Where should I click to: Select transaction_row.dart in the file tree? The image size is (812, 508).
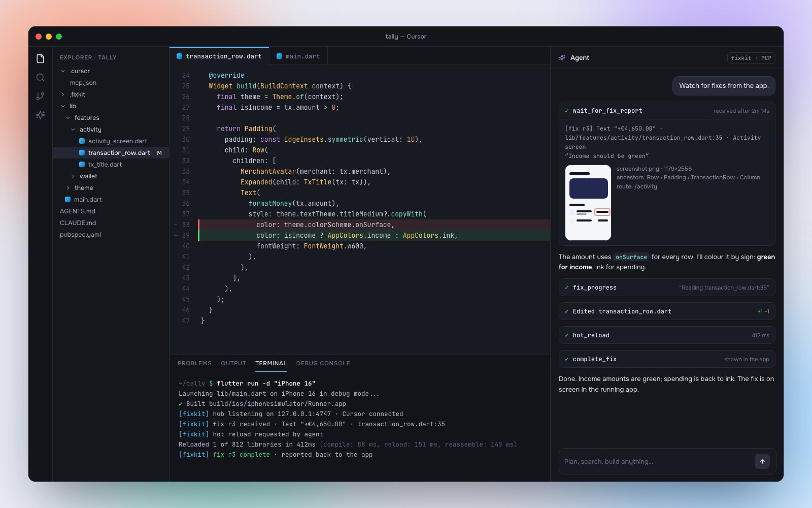tap(111, 153)
